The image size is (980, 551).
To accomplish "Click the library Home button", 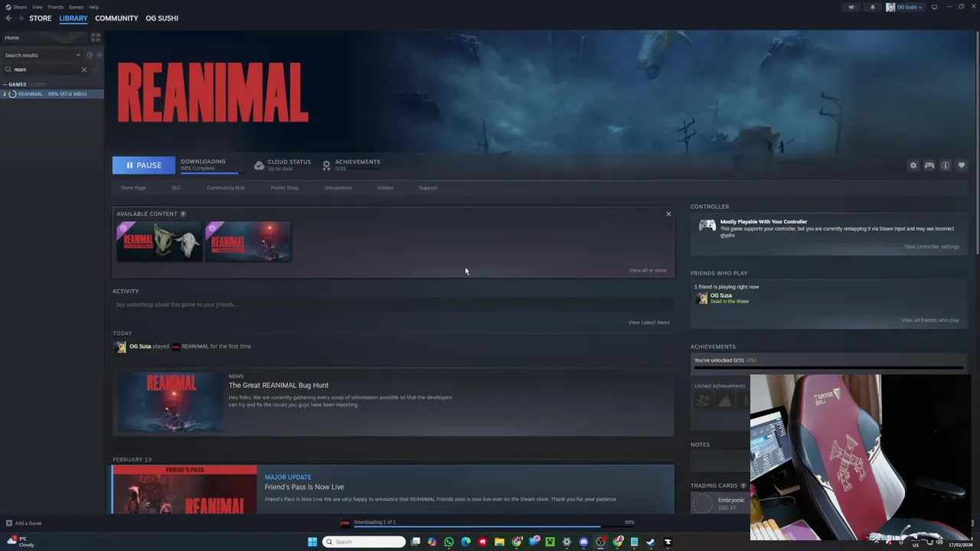I will pyautogui.click(x=44, y=37).
